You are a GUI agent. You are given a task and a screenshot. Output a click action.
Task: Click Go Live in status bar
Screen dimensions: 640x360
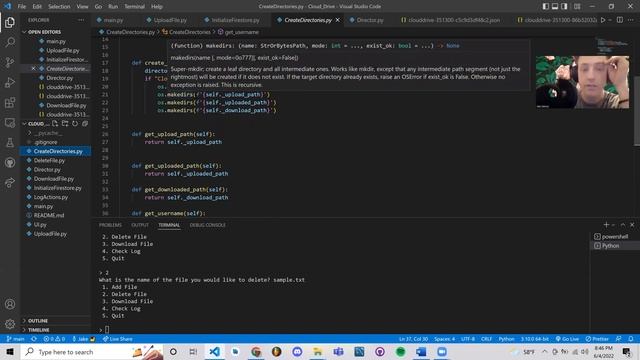pos(567,339)
